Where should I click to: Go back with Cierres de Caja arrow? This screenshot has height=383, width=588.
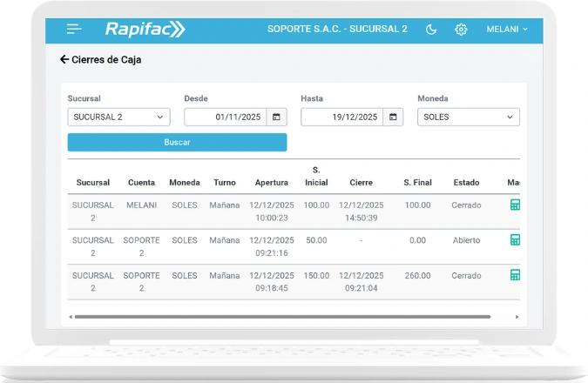(64, 59)
